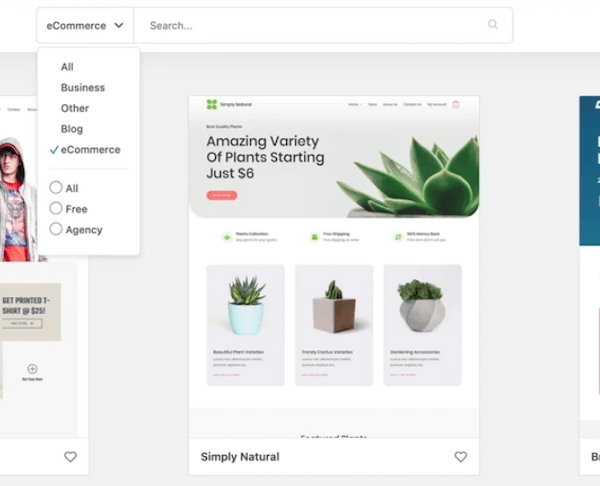The width and height of the screenshot is (600, 486).
Task: Click the Free Shipping feature icon
Action: tap(313, 237)
